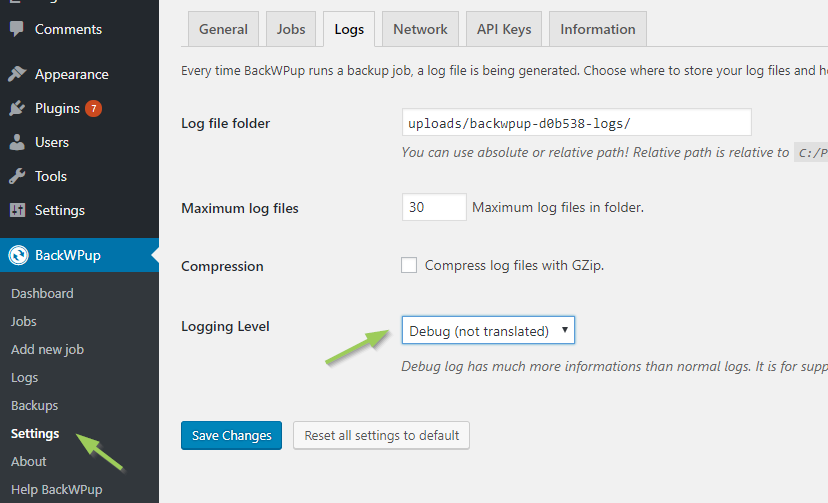The image size is (828, 503).
Task: Click the Comments speech bubble icon
Action: [17, 29]
